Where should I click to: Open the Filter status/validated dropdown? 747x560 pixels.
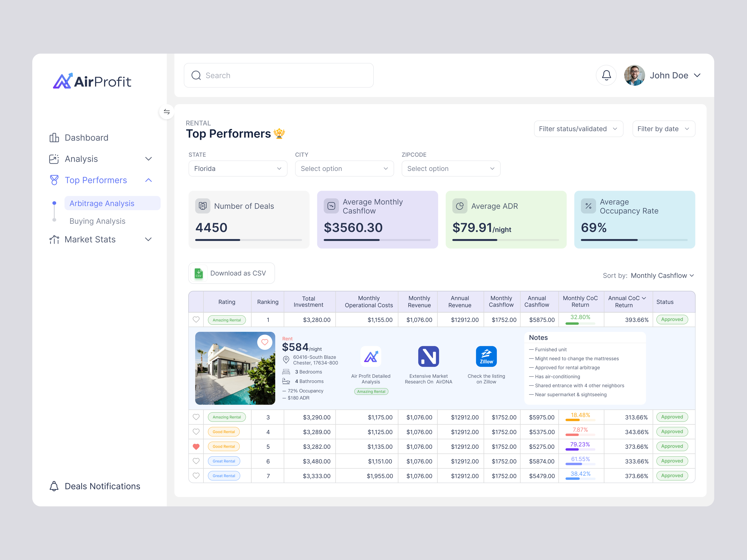tap(578, 129)
